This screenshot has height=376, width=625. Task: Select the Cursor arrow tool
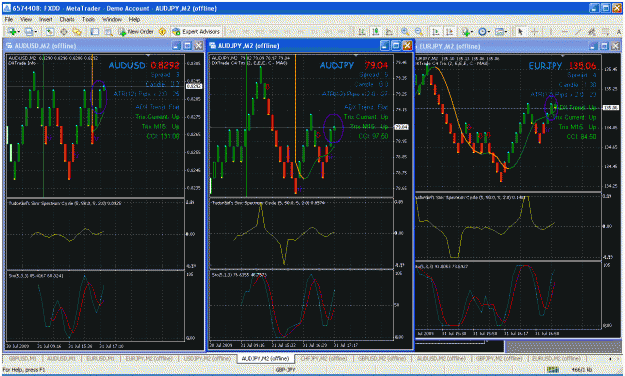click(520, 31)
